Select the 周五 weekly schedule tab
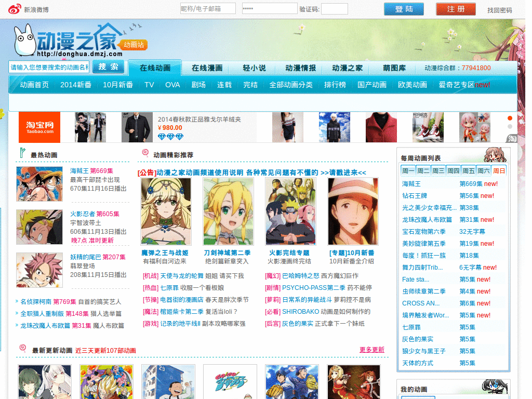 click(469, 170)
